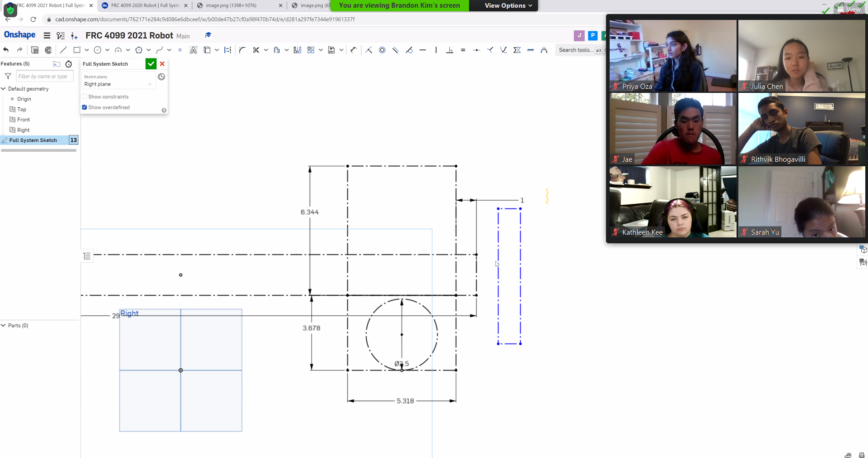
Task: Apply the Concentric constraint tool
Action: coord(382,50)
